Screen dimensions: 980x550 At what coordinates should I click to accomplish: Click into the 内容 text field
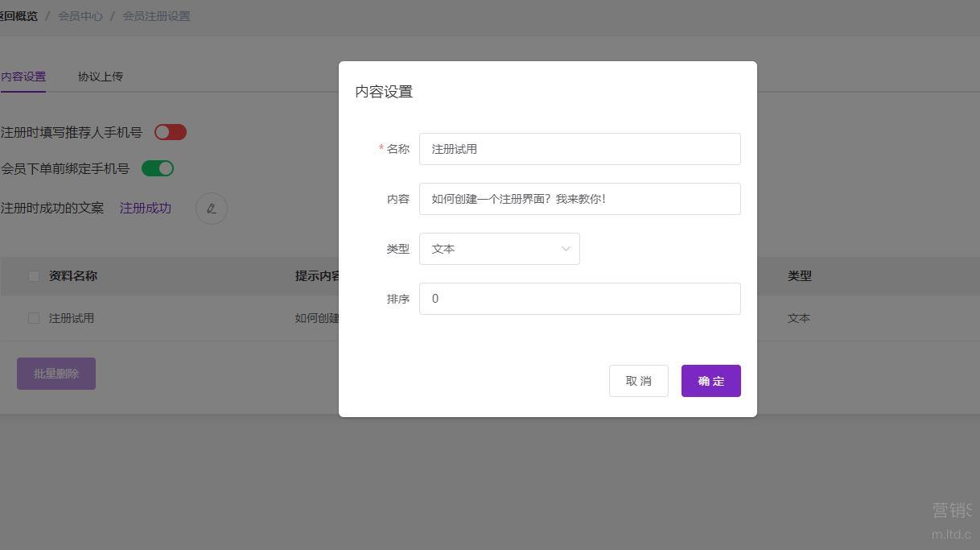579,199
